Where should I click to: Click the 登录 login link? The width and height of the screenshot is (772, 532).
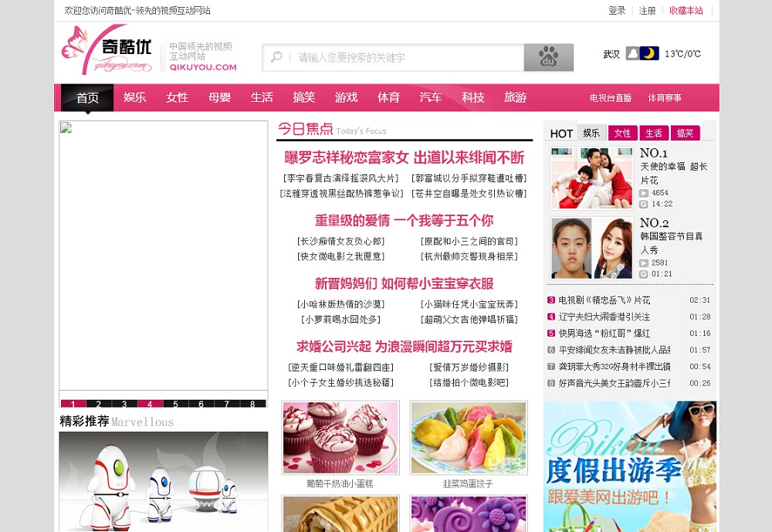(617, 10)
